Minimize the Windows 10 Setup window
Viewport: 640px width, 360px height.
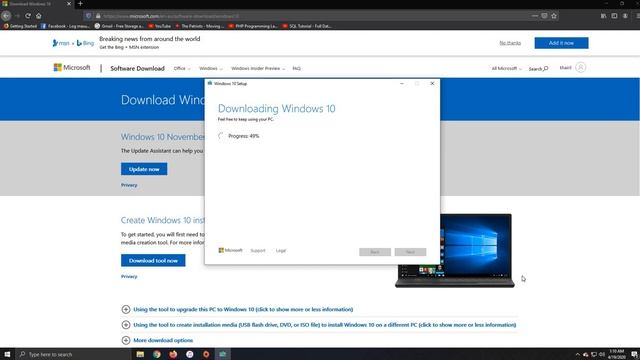tap(402, 83)
